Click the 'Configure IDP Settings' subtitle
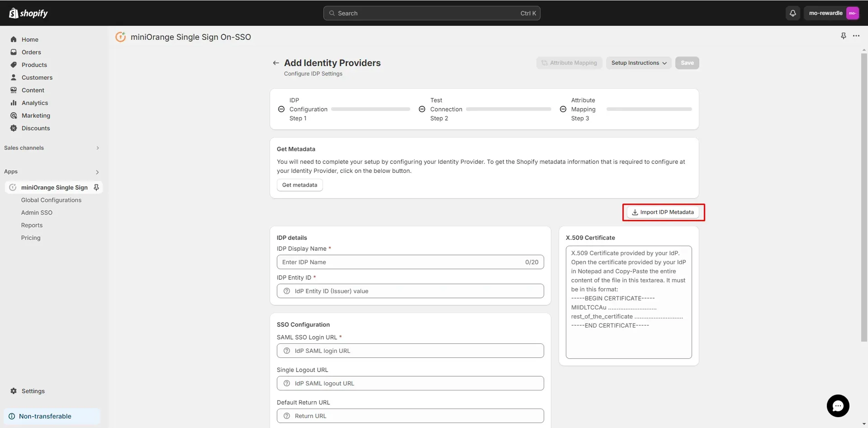This screenshot has height=428, width=868. [313, 74]
